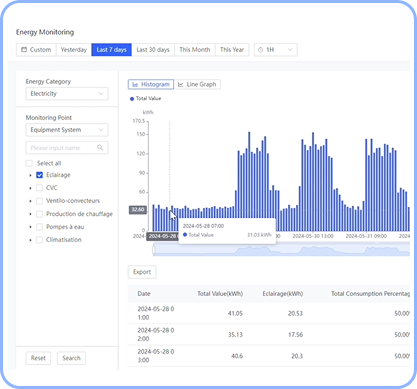The image size is (417, 389).
Task: Check the CVC checkbox
Action: (x=39, y=188)
